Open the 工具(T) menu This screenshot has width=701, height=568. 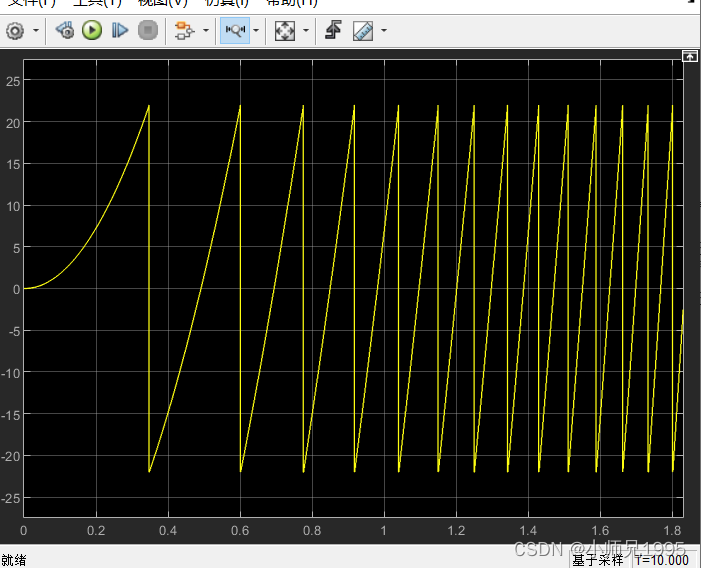pyautogui.click(x=97, y=3)
